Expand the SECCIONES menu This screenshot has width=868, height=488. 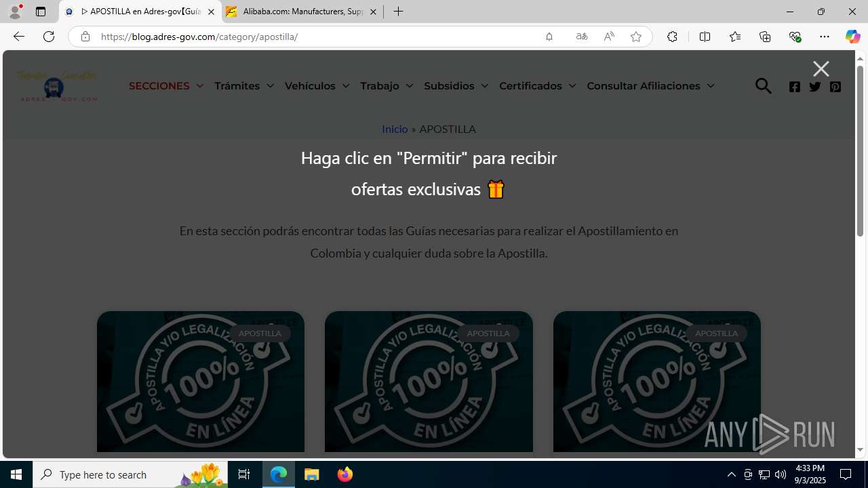166,86
